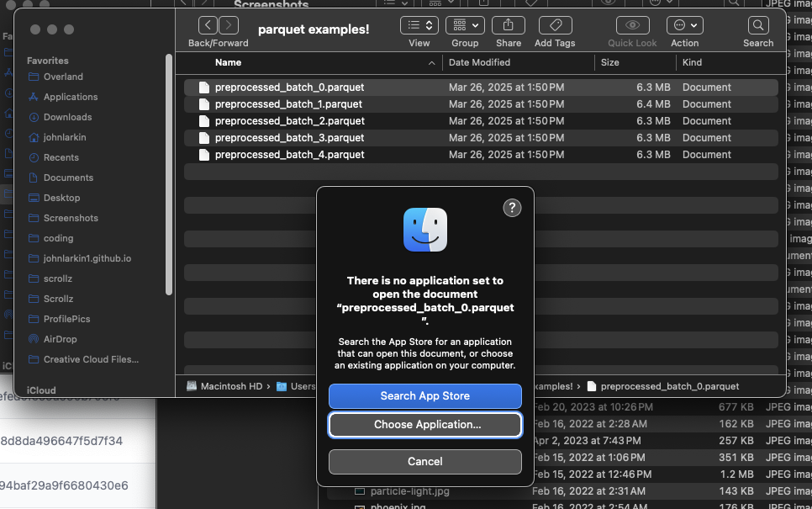
Task: Click document icon of preprocessed_batch_3.parquet
Action: pyautogui.click(x=204, y=138)
